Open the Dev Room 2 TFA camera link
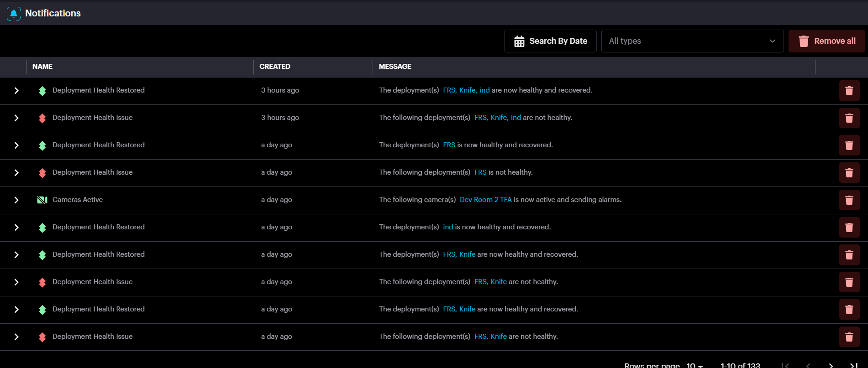Screen dimensions: 868x368 click(x=485, y=200)
